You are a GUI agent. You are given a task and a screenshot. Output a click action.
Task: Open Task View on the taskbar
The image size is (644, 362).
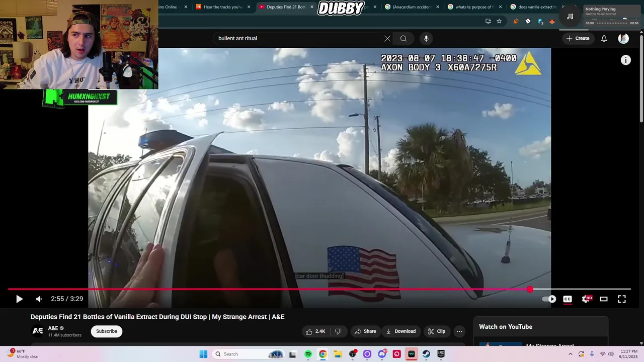click(x=293, y=354)
